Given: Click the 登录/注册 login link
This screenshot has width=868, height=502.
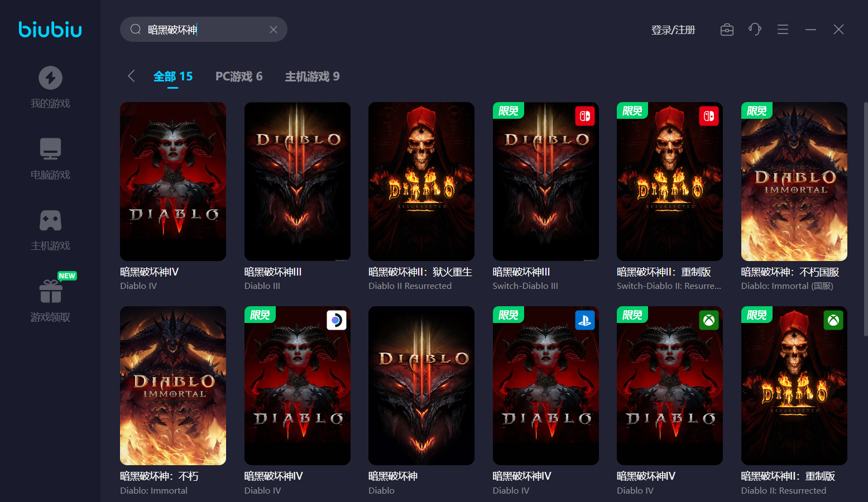Looking at the screenshot, I should click(673, 30).
